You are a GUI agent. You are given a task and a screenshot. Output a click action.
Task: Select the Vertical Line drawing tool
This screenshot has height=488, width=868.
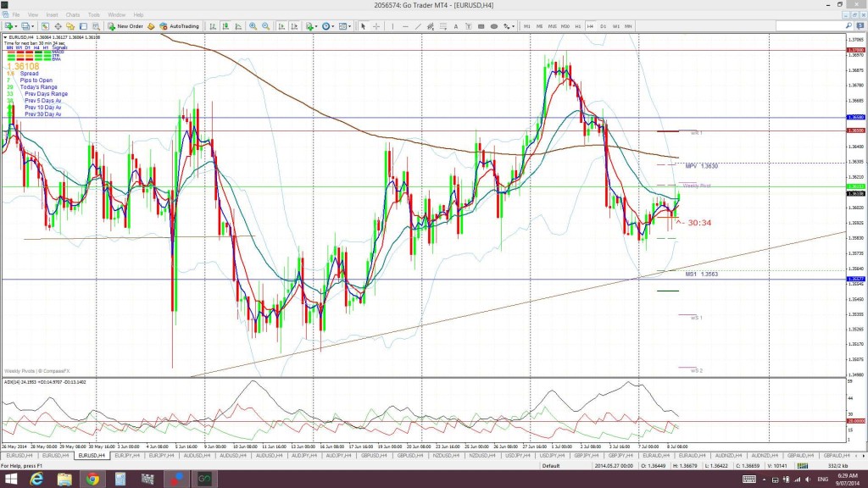coord(392,26)
